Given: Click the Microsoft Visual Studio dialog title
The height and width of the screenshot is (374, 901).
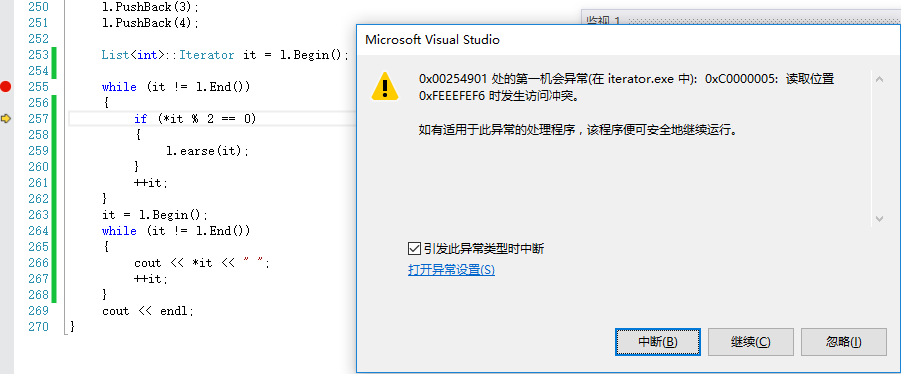Looking at the screenshot, I should (432, 40).
